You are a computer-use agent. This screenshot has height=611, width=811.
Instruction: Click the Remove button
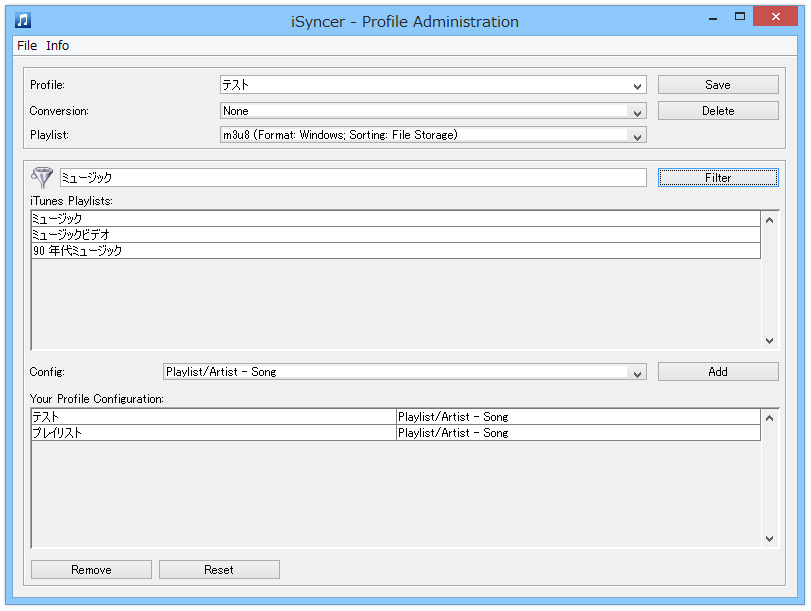click(x=91, y=570)
